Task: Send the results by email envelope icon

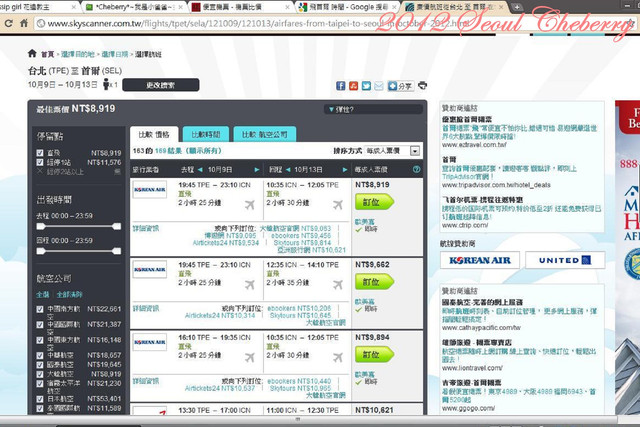Action: pyautogui.click(x=379, y=86)
